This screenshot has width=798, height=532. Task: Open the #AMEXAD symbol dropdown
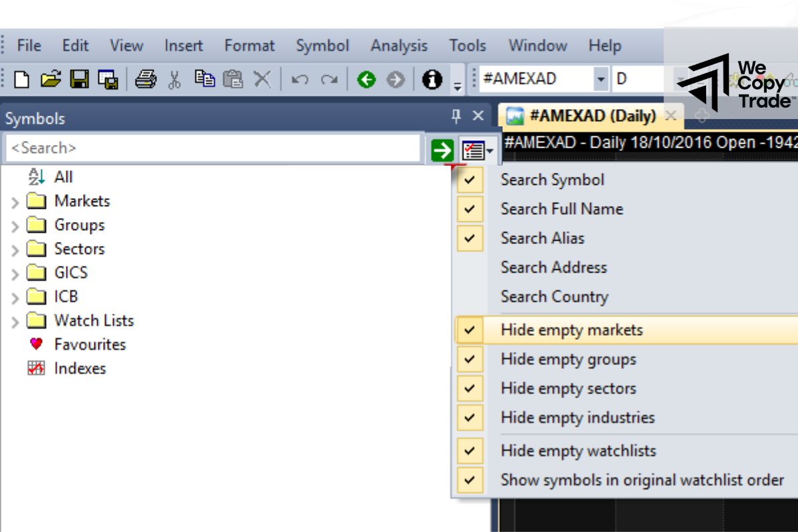click(601, 79)
